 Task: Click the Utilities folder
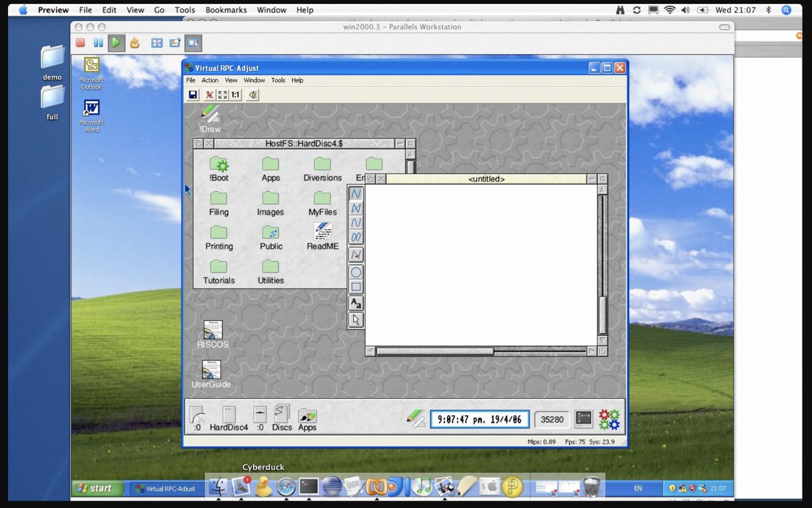coord(271,266)
